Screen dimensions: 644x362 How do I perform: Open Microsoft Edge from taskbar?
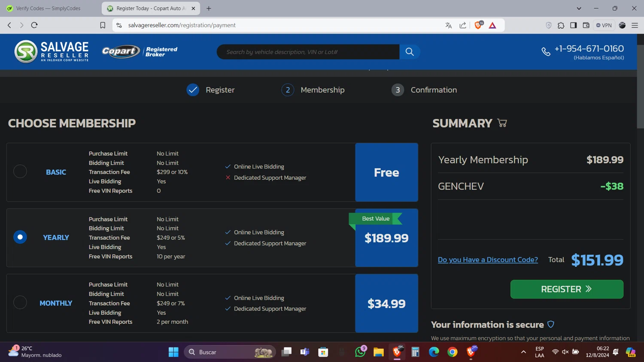(x=434, y=352)
